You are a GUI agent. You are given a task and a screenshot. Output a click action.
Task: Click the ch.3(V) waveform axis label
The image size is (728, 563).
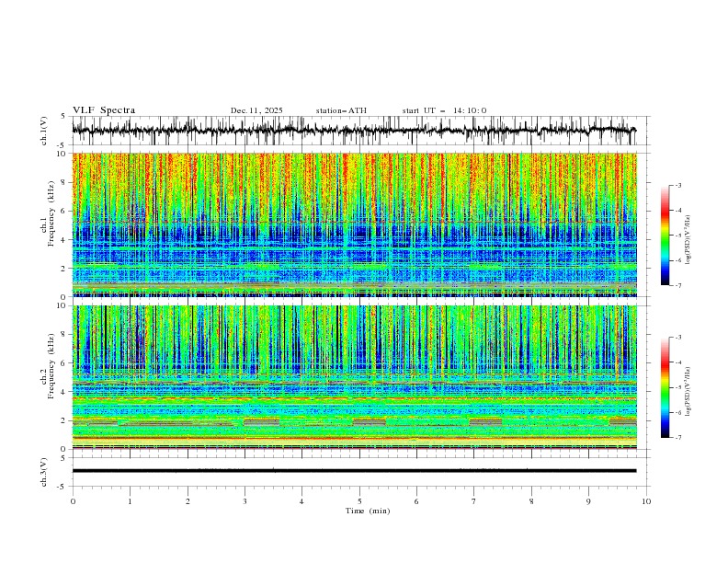(44, 471)
